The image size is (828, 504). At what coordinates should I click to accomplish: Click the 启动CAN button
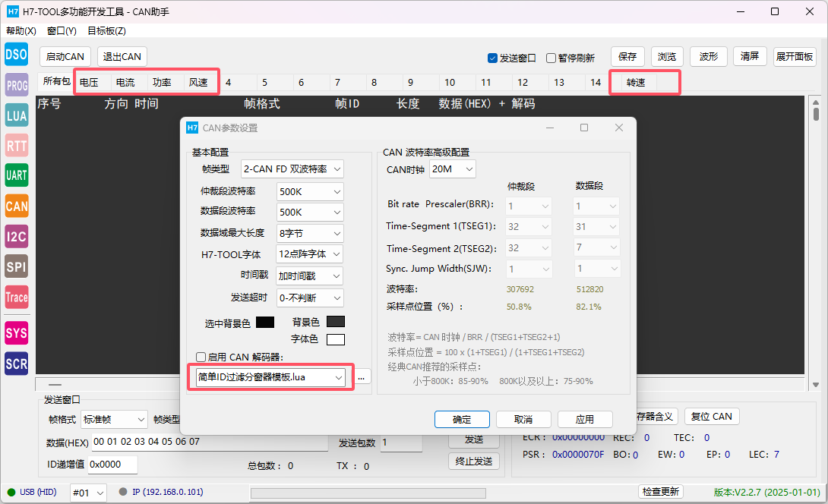tap(65, 56)
